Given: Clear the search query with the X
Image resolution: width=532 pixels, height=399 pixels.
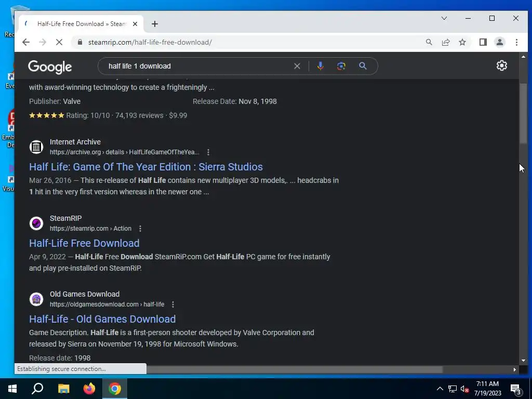Looking at the screenshot, I should 297,66.
